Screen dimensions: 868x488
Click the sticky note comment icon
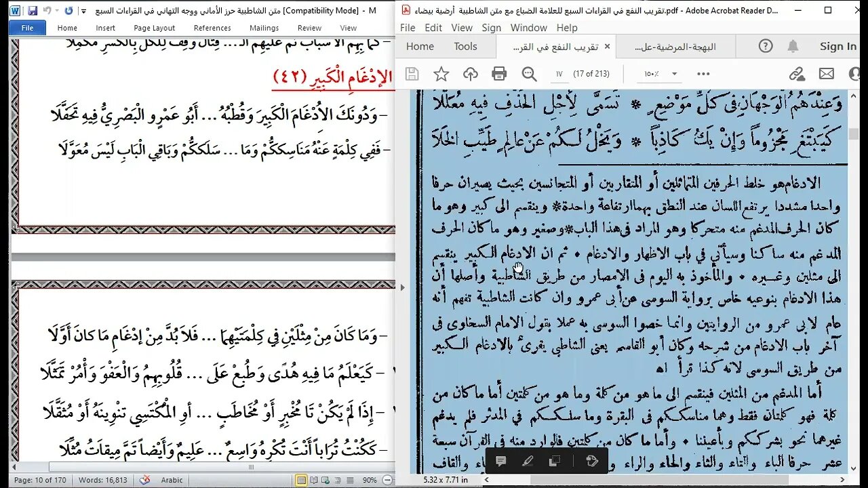pyautogui.click(x=501, y=461)
